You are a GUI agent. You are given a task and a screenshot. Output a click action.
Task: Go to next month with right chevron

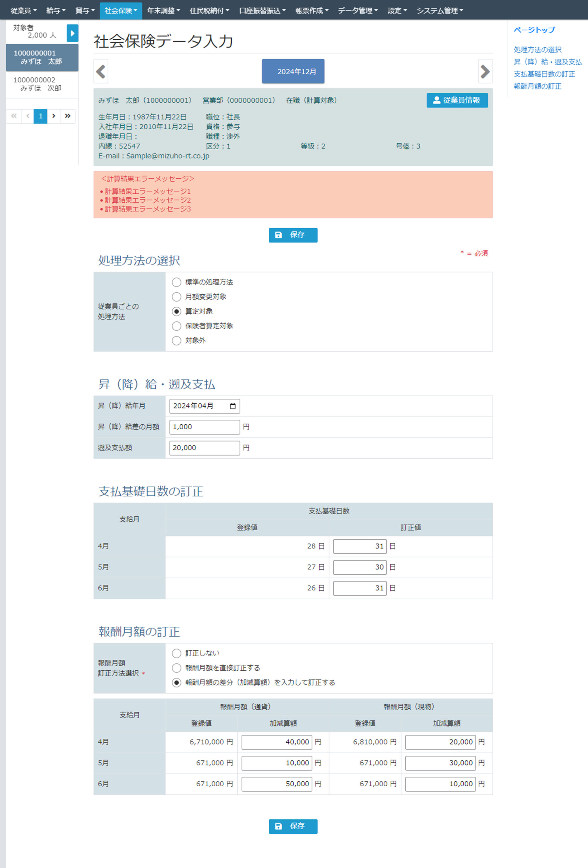485,71
